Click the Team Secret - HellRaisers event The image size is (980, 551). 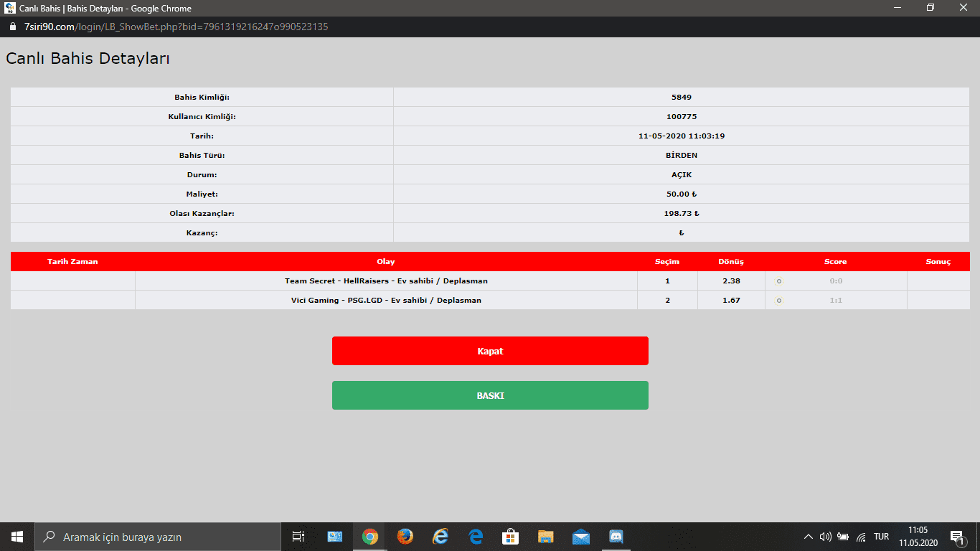pos(386,281)
